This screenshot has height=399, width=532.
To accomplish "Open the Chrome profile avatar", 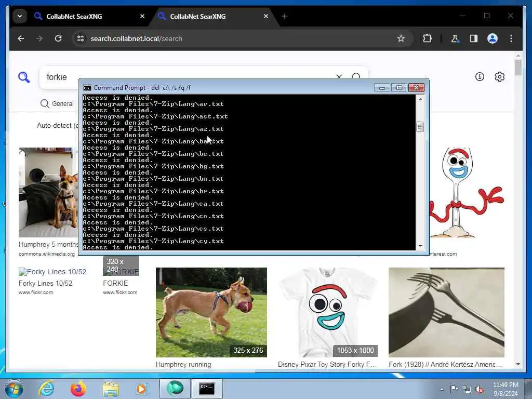I will pos(493,38).
